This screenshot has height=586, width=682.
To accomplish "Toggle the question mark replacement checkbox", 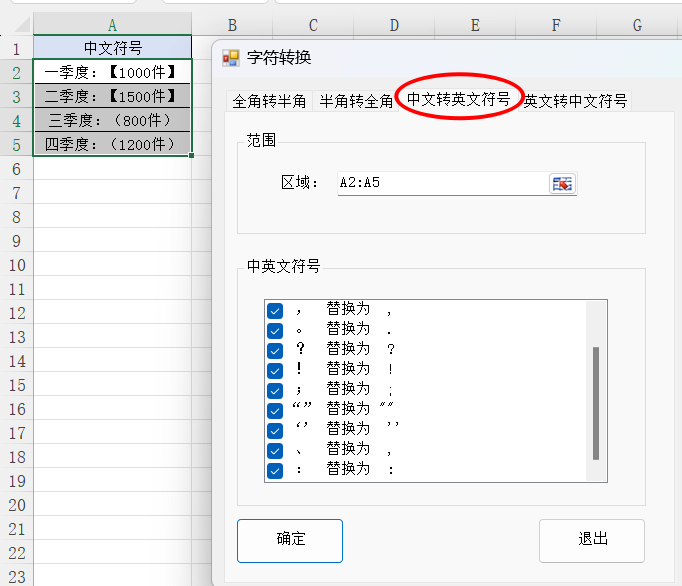I will tap(275, 351).
